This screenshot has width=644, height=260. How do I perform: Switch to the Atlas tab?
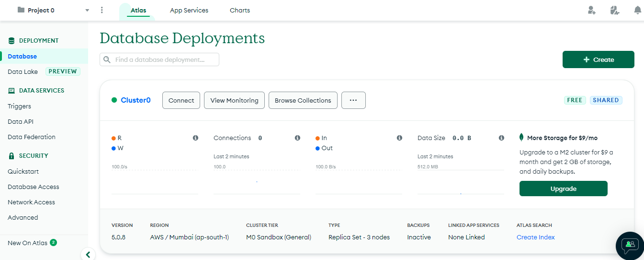(138, 10)
